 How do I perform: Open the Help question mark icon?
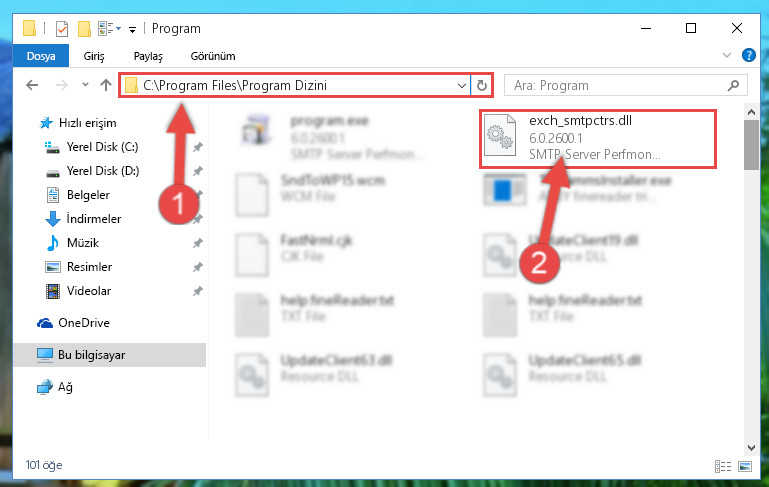pyautogui.click(x=748, y=55)
